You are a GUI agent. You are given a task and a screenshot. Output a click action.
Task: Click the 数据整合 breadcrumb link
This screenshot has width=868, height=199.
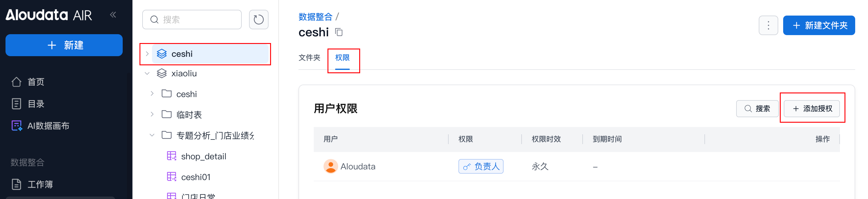[315, 16]
